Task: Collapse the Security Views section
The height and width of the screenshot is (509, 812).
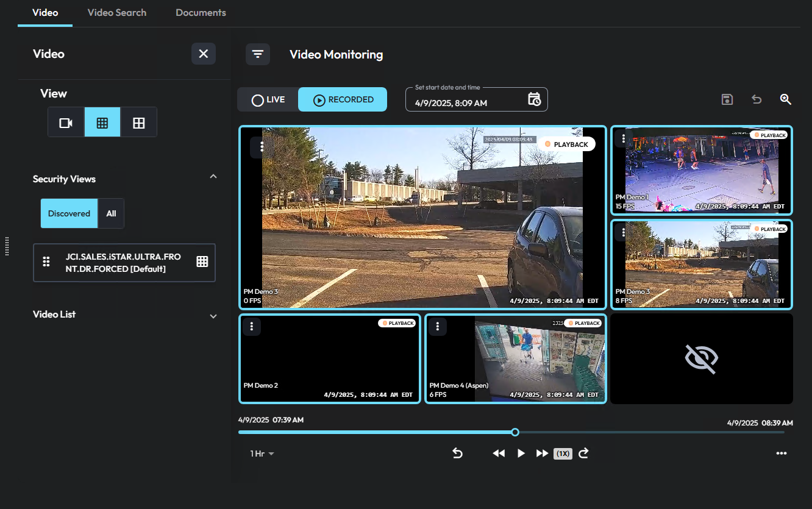Action: [x=213, y=176]
